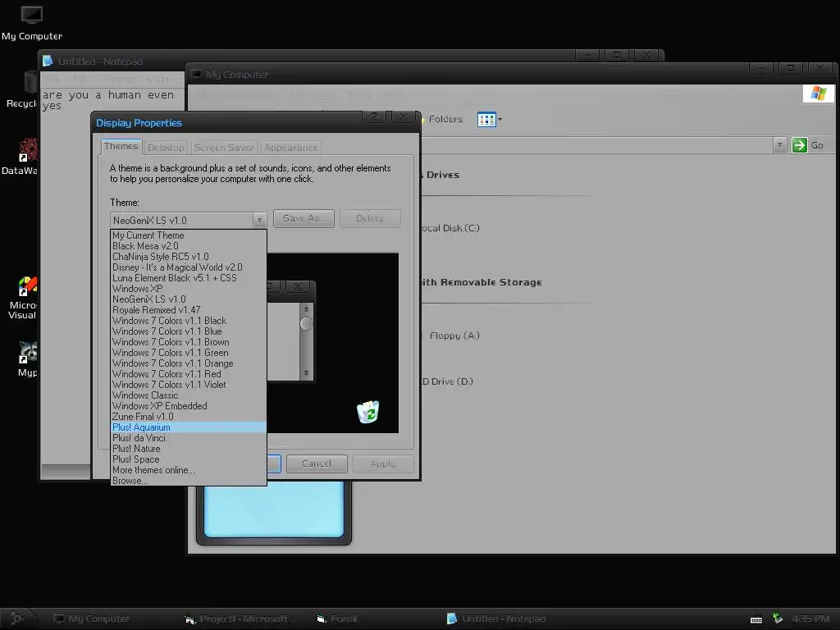Select the Themes tab
This screenshot has width=840, height=630.
121,146
